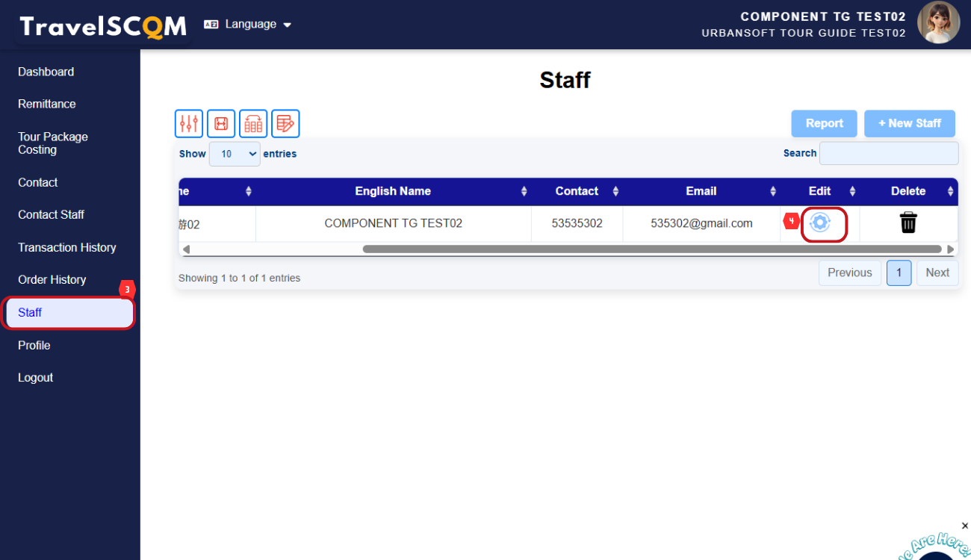Open edit gear for COMPONENT TG TEST02

pyautogui.click(x=820, y=223)
